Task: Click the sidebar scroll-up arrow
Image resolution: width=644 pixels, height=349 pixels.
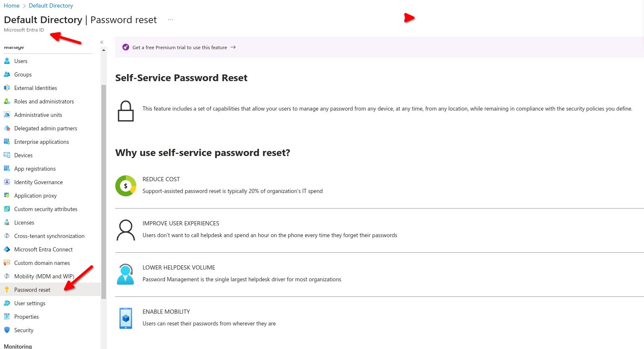Action: tap(103, 50)
